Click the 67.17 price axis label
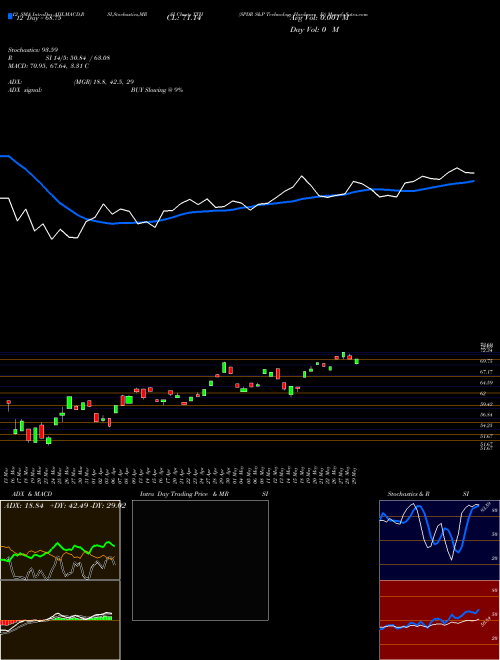Viewport: 500px width, 660px height. click(486, 372)
